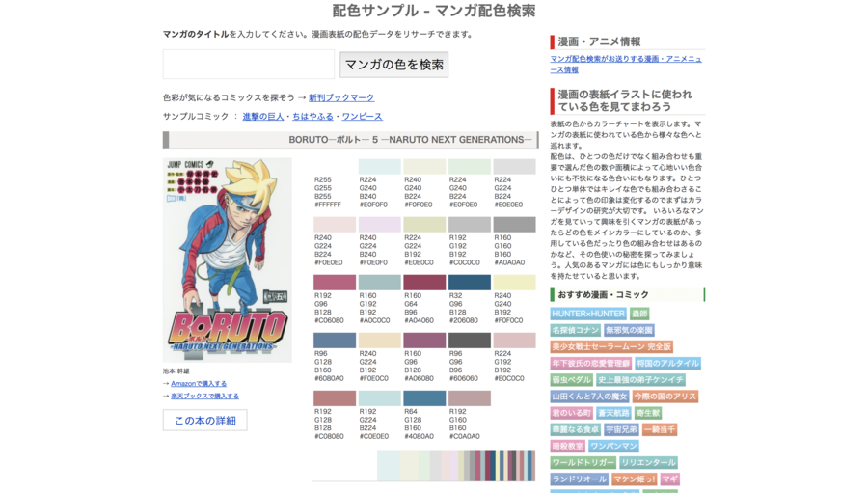Open the 史上最強の弟子ケンイチ tag

coord(640,380)
